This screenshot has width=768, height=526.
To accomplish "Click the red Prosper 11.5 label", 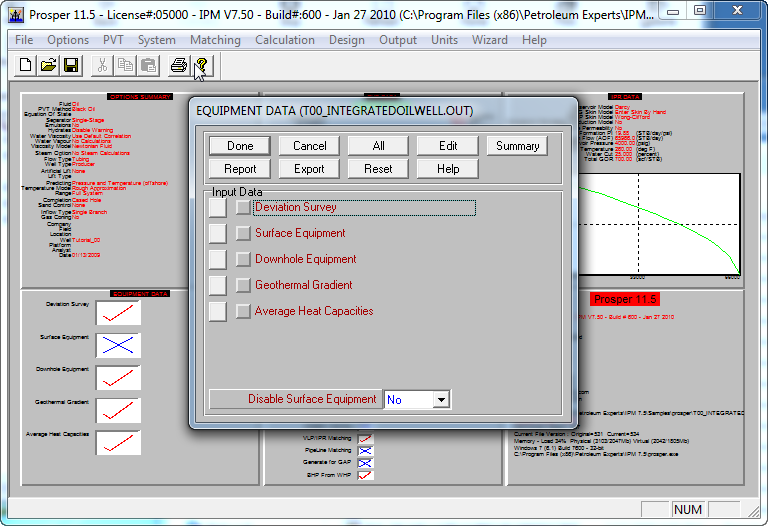I will click(x=625, y=299).
